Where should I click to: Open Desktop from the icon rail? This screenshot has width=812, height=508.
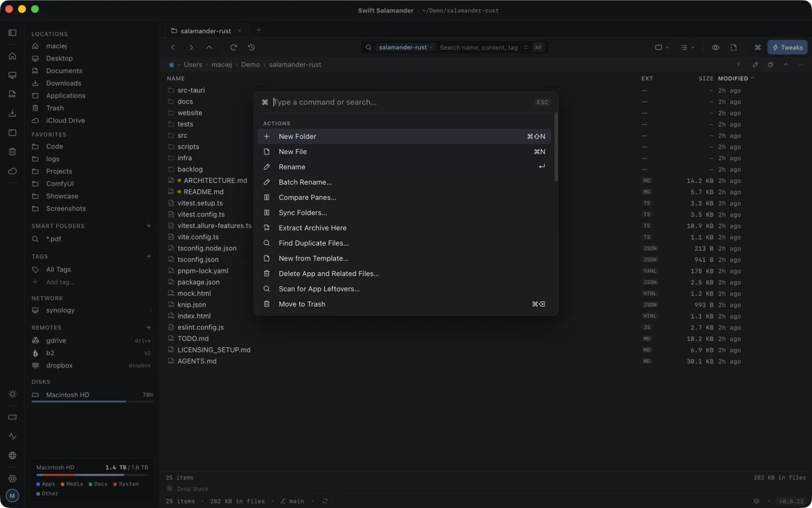(12, 75)
